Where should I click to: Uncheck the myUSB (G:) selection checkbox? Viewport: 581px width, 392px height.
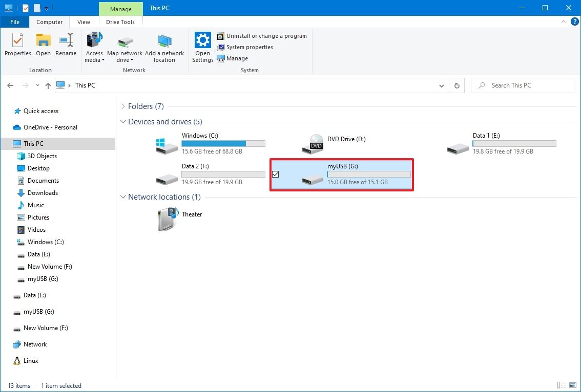(x=276, y=174)
